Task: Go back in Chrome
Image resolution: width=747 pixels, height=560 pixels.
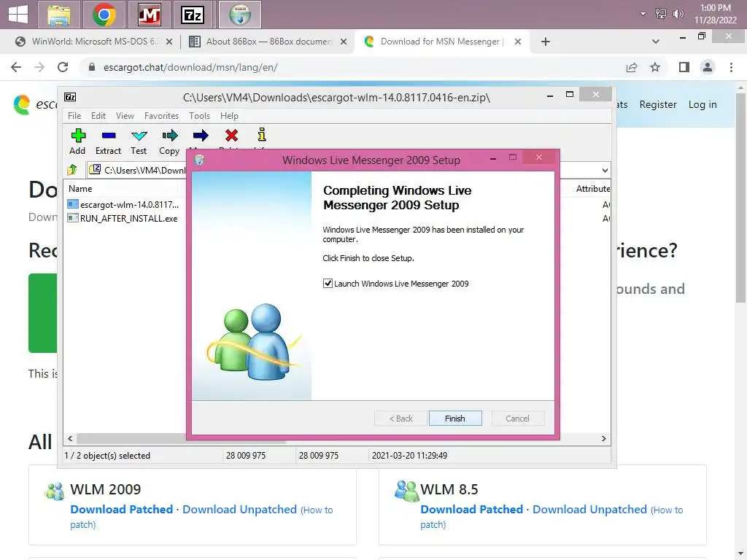Action: (x=16, y=67)
